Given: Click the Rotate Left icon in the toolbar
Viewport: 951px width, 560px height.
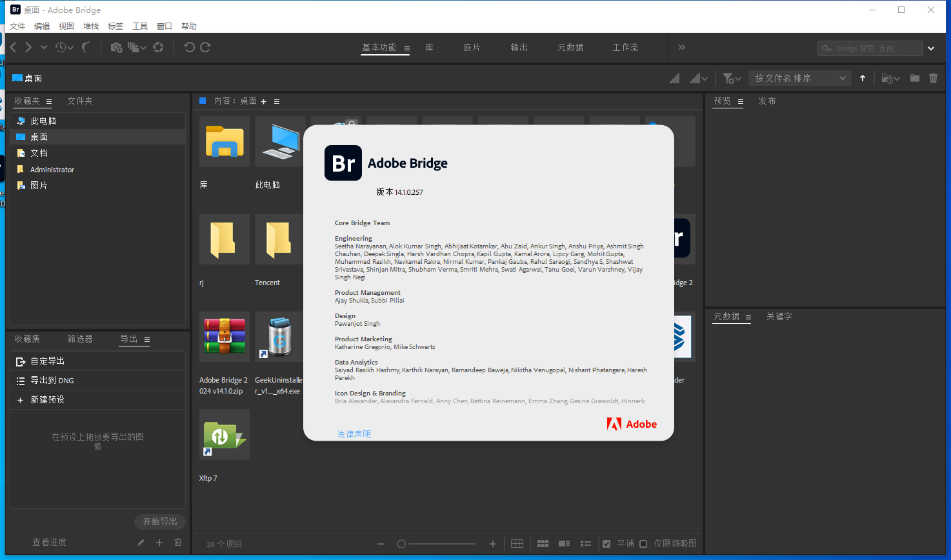Looking at the screenshot, I should click(x=188, y=46).
